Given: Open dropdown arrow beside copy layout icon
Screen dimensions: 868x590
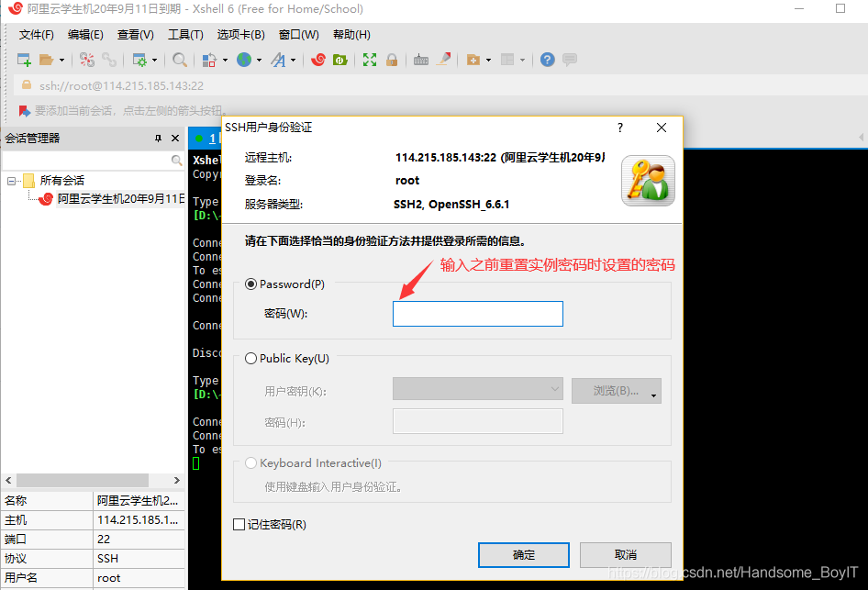Looking at the screenshot, I should 225,61.
